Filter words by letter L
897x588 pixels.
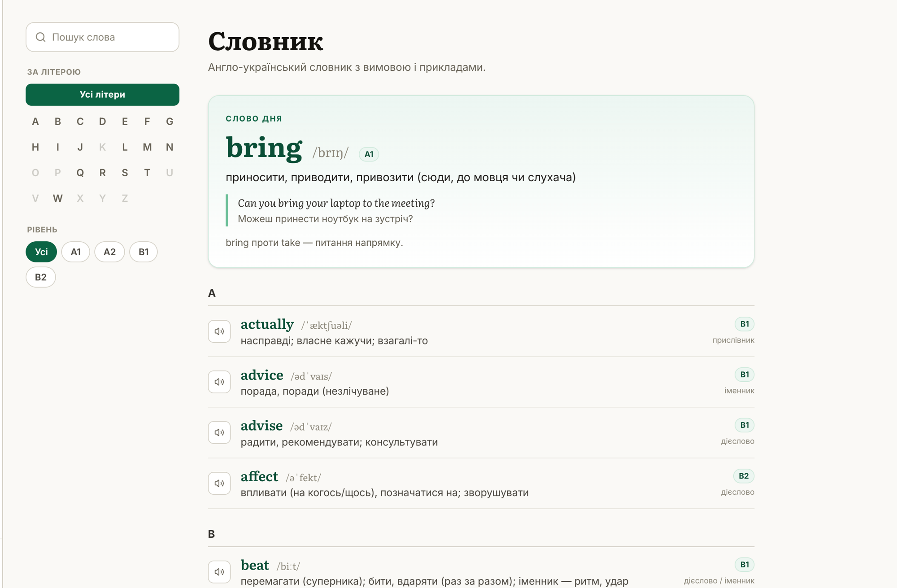125,147
